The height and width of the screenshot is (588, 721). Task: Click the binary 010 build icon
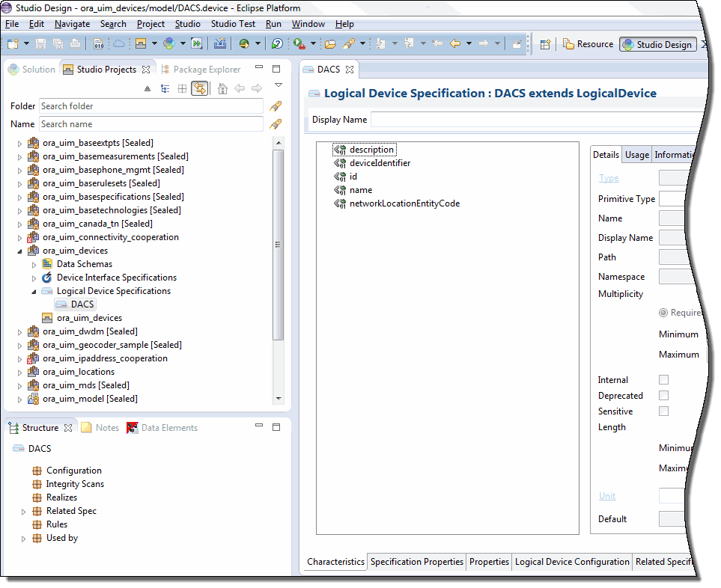point(98,43)
